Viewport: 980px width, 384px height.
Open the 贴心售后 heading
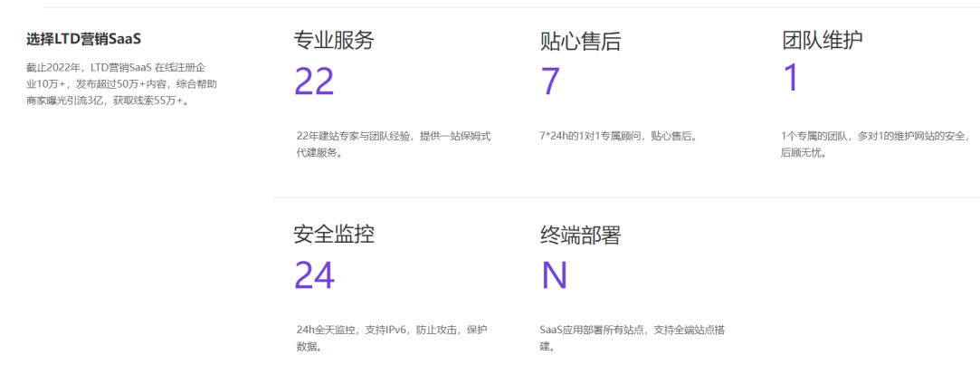[580, 41]
